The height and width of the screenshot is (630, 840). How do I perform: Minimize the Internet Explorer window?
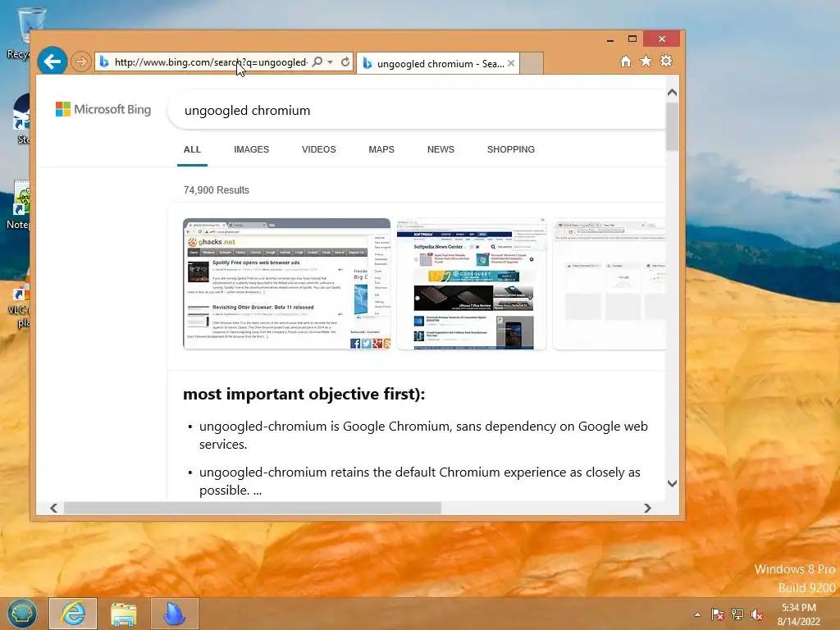click(610, 39)
